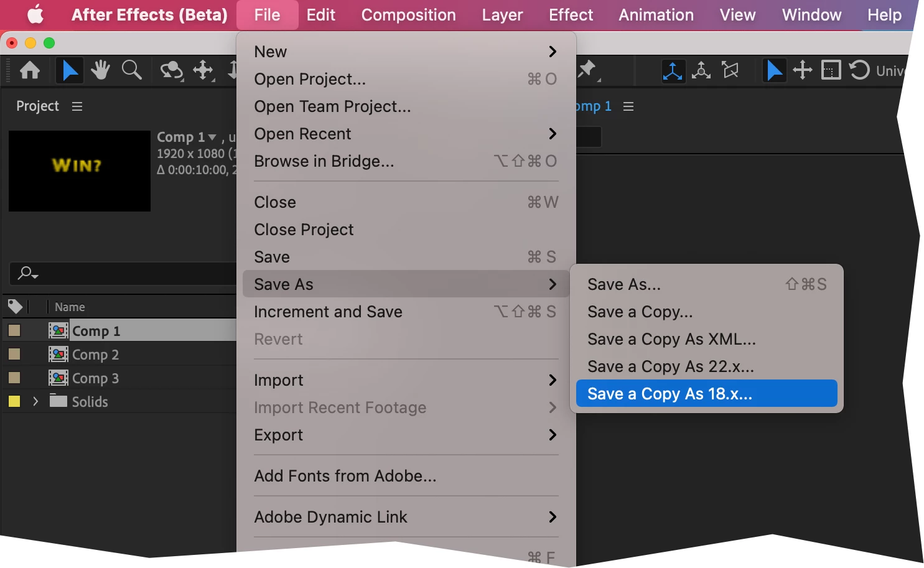The height and width of the screenshot is (568, 924).
Task: Choose the Local Axis mode icon
Action: point(673,70)
